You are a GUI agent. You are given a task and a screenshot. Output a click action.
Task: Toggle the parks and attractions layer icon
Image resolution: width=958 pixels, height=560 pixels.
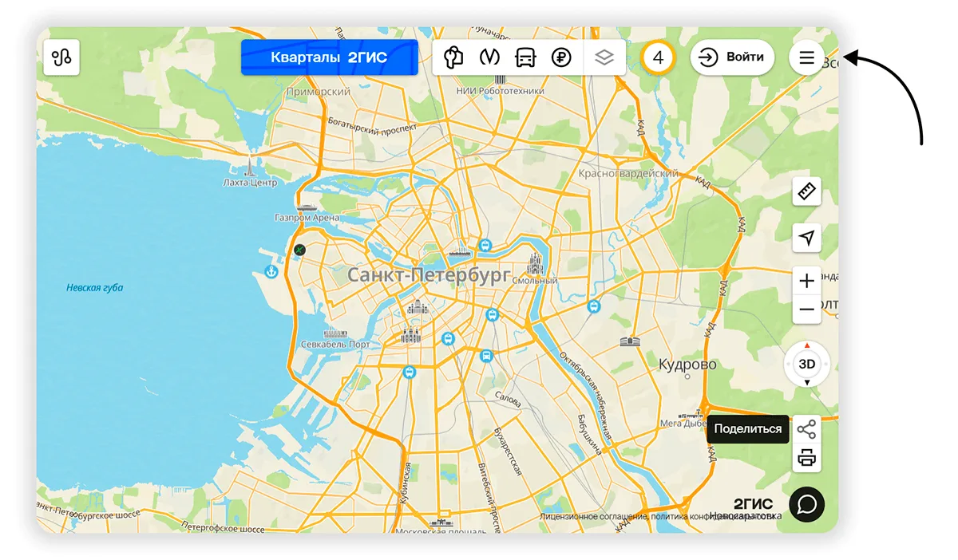pyautogui.click(x=453, y=57)
